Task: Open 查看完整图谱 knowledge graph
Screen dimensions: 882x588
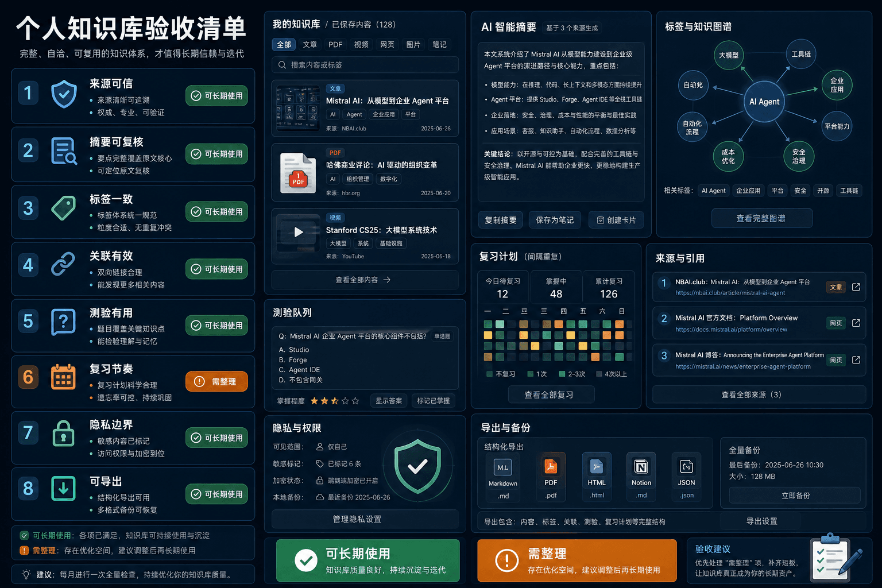Action: [x=762, y=218]
